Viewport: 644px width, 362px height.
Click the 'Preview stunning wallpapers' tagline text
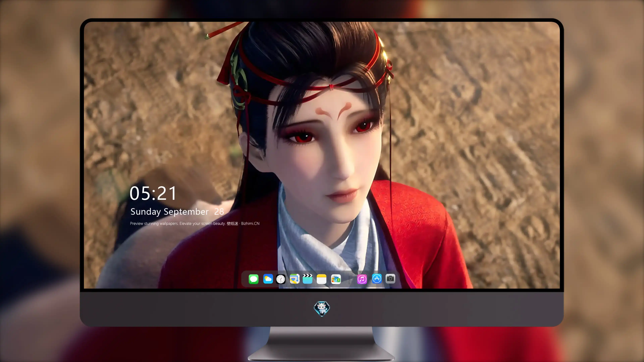(195, 223)
